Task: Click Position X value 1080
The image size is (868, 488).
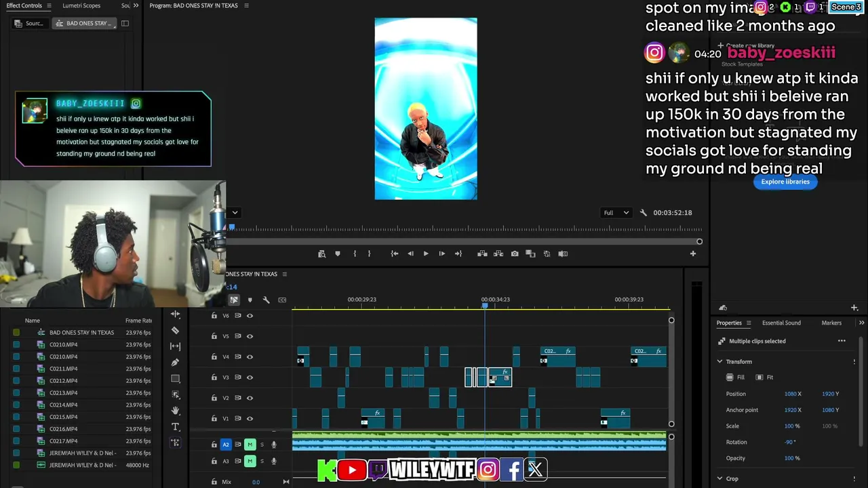Action: point(790,394)
